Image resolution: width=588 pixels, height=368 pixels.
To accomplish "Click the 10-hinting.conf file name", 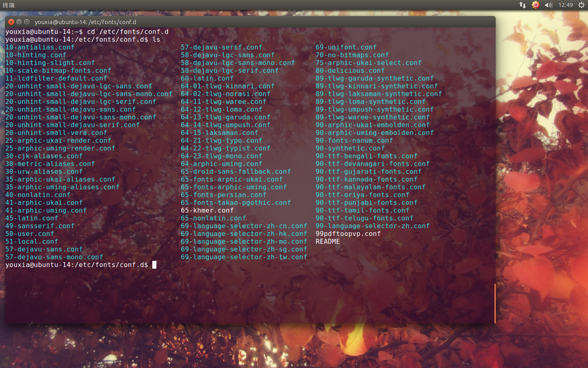I will point(36,55).
